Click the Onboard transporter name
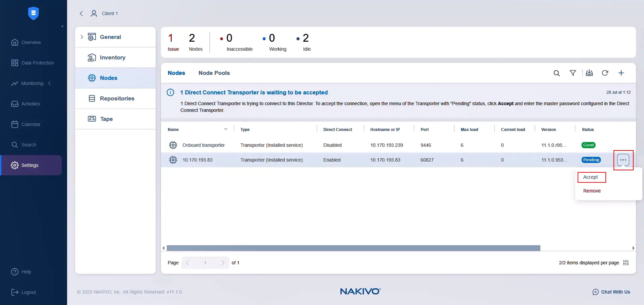This screenshot has height=305, width=644. 204,145
